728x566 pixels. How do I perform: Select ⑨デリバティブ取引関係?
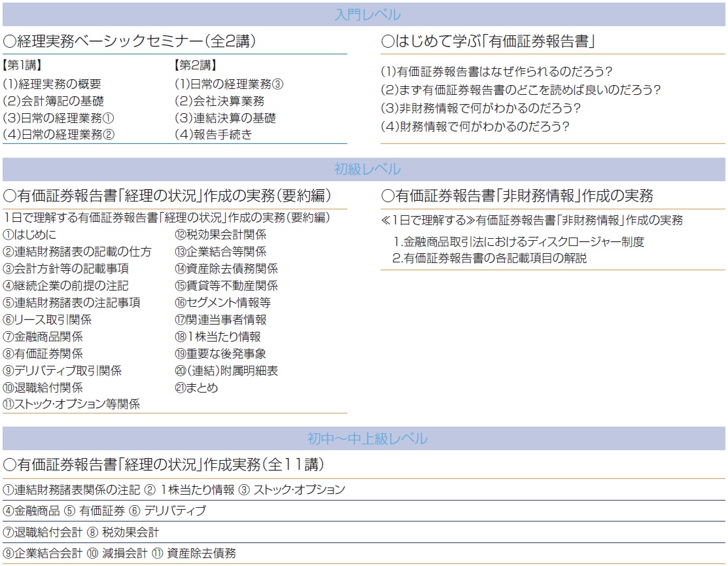(62, 370)
